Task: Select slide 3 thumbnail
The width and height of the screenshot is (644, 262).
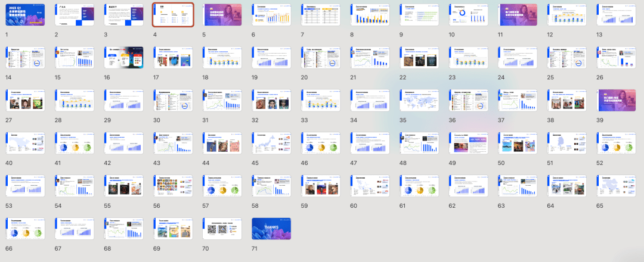Action: [123, 15]
